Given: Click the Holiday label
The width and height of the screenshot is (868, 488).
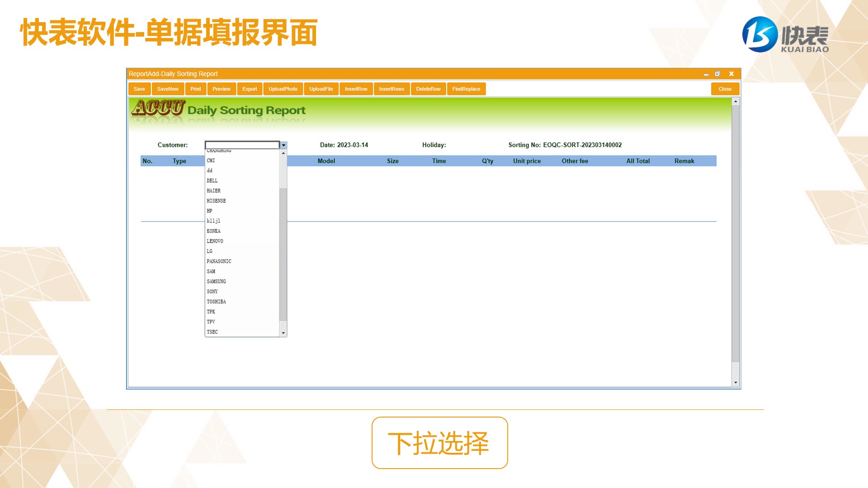Looking at the screenshot, I should (x=434, y=145).
